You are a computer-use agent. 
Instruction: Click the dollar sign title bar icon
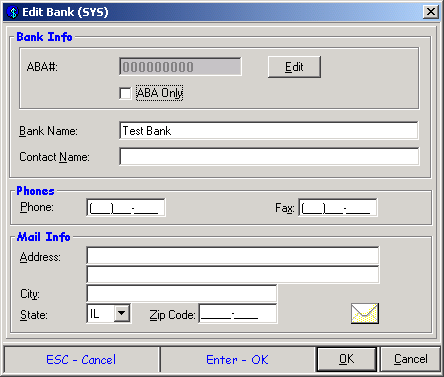[x=13, y=12]
